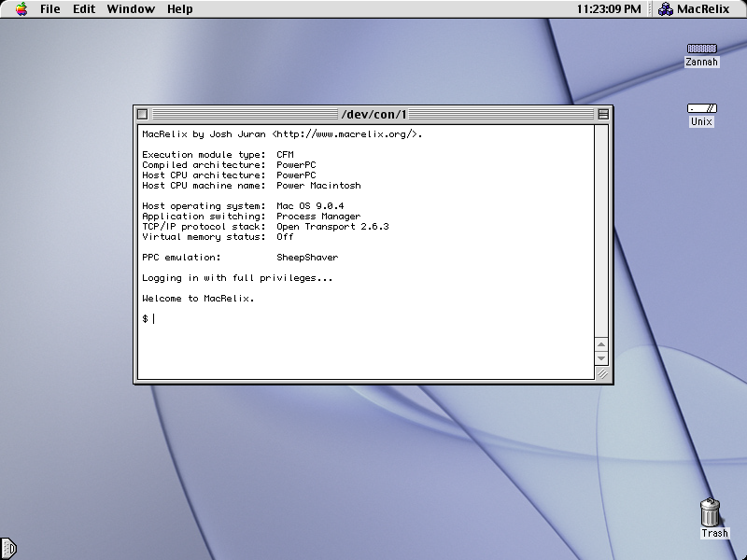
Task: Open the File menu
Action: pyautogui.click(x=50, y=9)
